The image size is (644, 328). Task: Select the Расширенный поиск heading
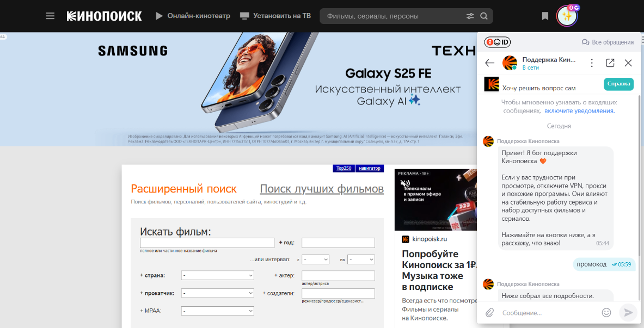tap(183, 189)
